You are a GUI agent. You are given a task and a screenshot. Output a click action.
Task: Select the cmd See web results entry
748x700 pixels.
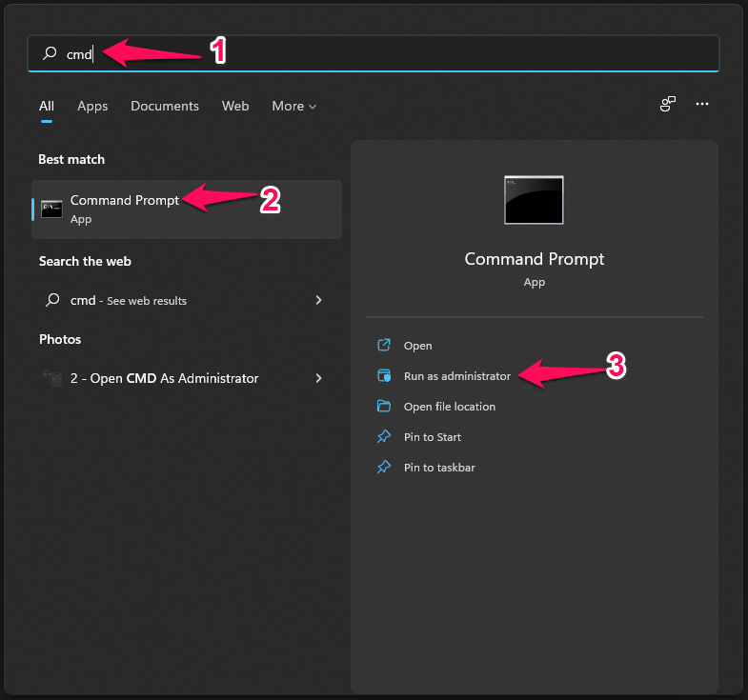[x=129, y=300]
